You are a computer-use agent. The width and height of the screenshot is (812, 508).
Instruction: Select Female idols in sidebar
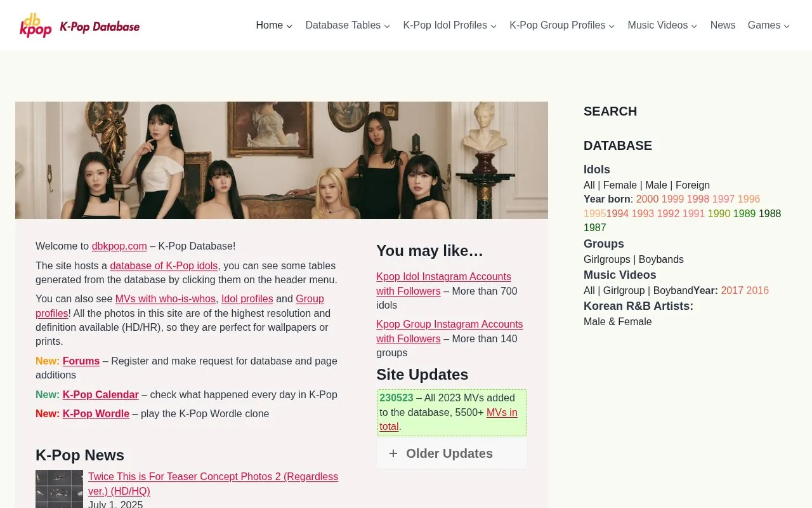tap(620, 185)
